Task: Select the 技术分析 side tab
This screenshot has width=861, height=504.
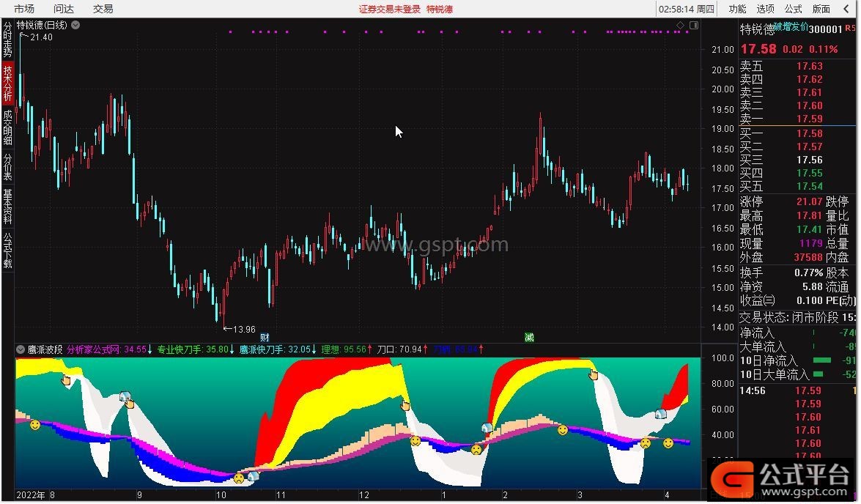Action: [x=7, y=82]
